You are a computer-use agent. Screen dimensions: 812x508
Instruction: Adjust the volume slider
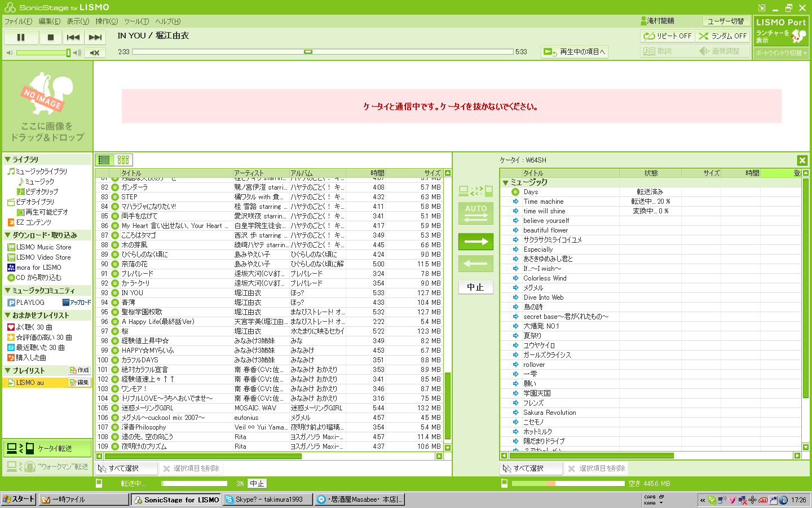tap(43, 52)
